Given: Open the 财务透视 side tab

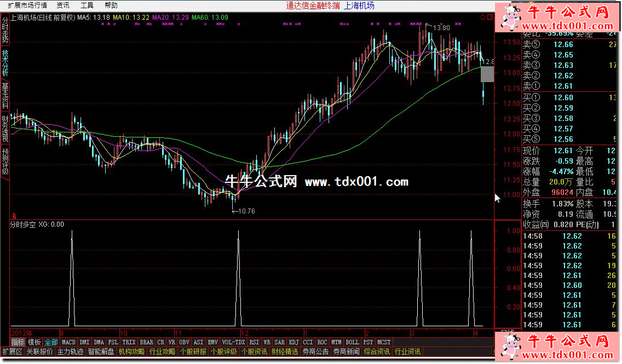Looking at the screenshot, I should (5, 128).
